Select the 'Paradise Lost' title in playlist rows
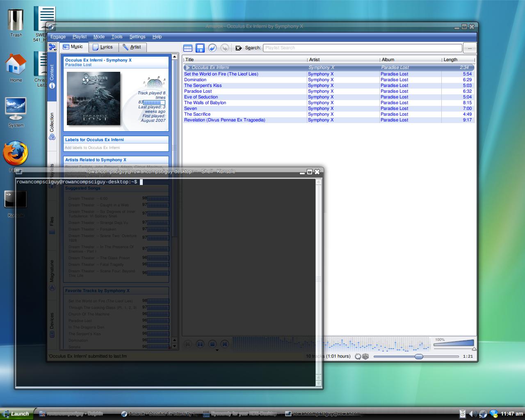This screenshot has width=525, height=420. (198, 91)
